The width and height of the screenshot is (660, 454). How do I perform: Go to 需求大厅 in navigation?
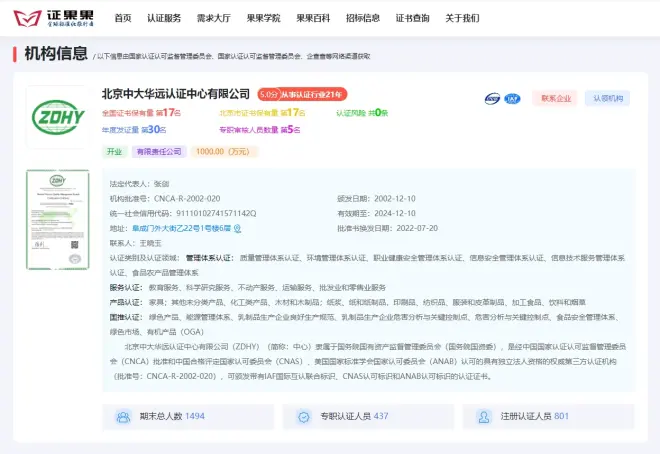(x=214, y=18)
